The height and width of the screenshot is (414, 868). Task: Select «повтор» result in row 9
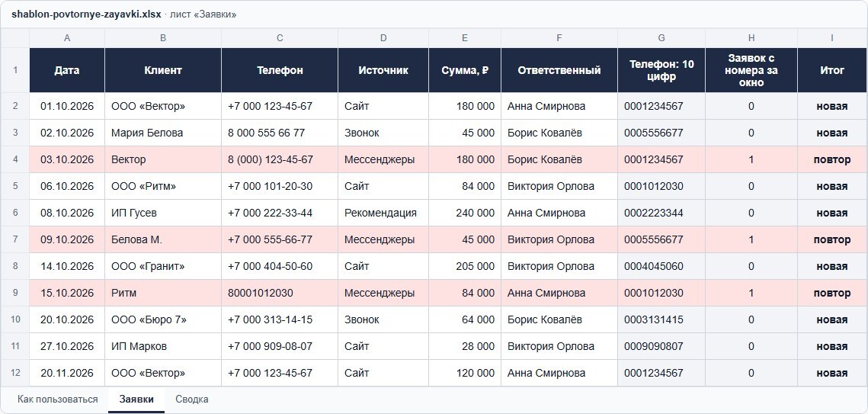tap(832, 293)
